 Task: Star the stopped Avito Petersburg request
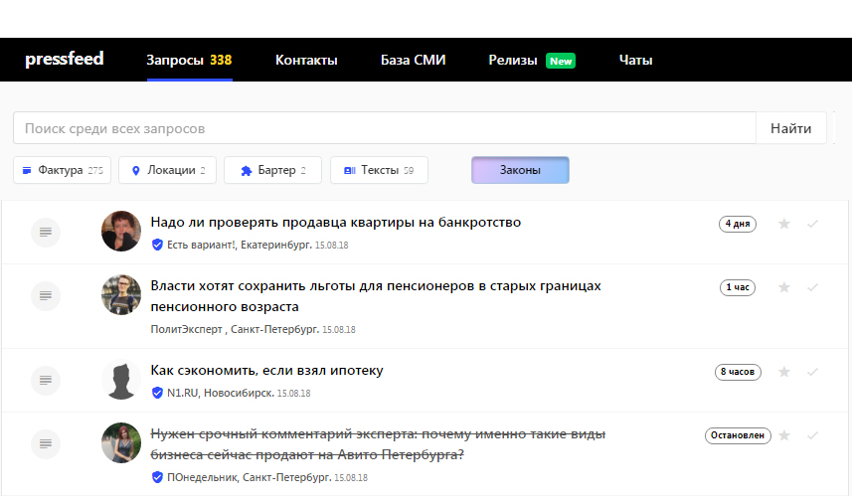(784, 435)
